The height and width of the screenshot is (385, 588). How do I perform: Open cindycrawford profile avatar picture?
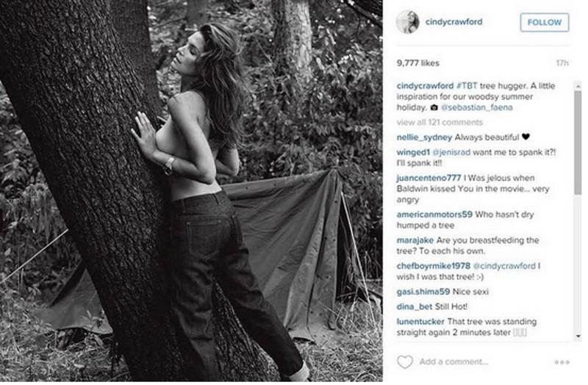pyautogui.click(x=408, y=22)
